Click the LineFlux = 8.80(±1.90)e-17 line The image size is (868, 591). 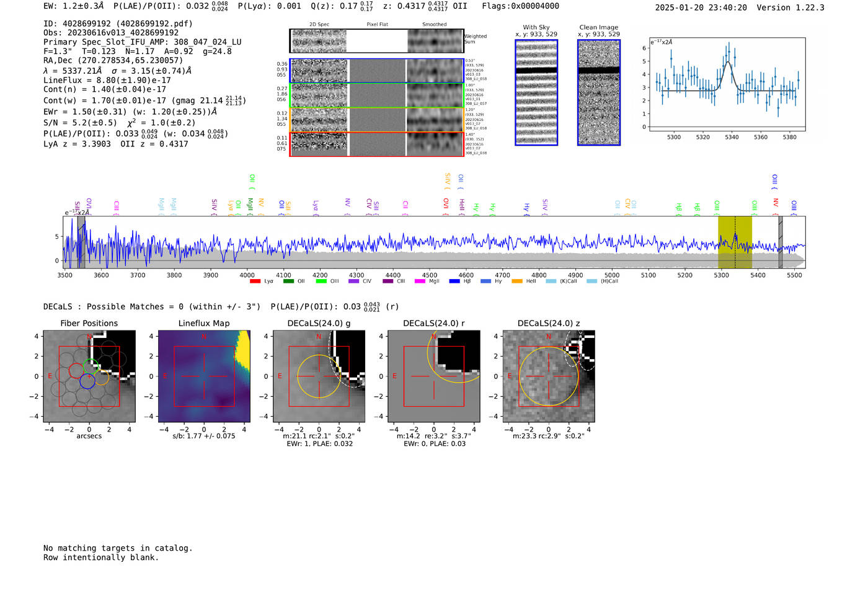pyautogui.click(x=107, y=80)
